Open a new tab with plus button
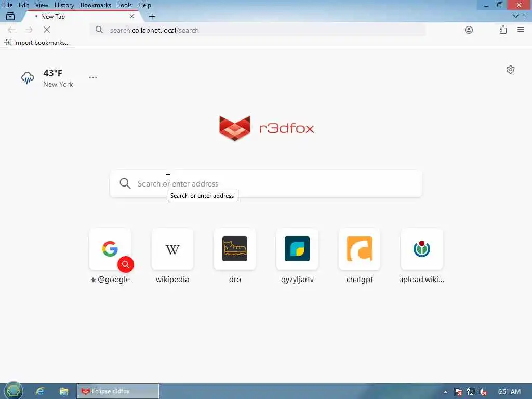 (x=152, y=16)
